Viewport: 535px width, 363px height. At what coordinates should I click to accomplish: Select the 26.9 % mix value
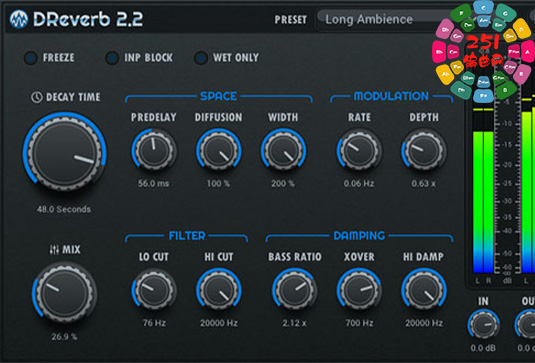pyautogui.click(x=64, y=337)
